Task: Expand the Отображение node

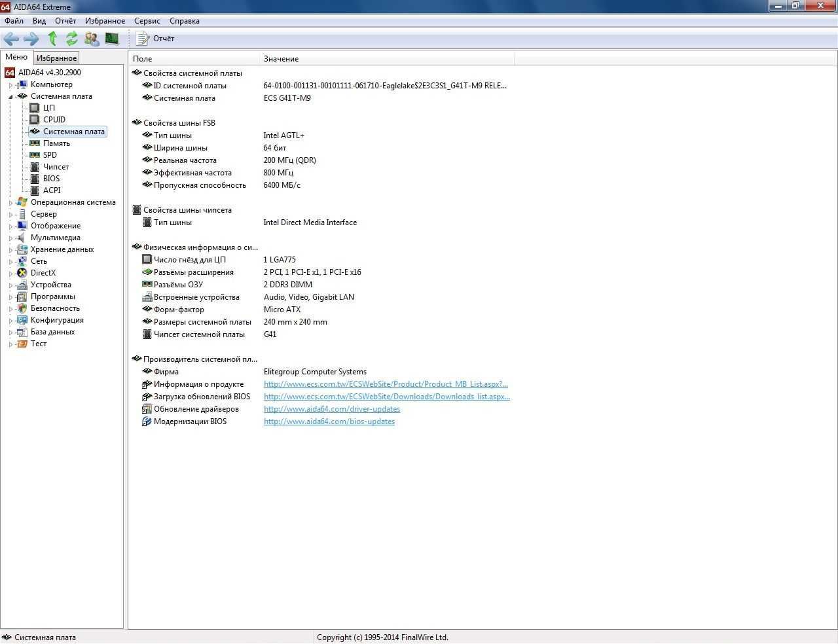Action: pyautogui.click(x=10, y=226)
